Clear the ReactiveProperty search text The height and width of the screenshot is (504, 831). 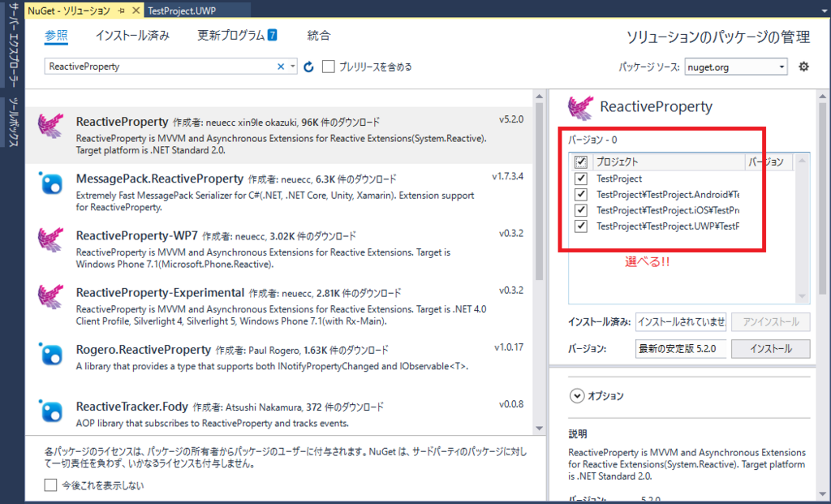pyautogui.click(x=281, y=67)
